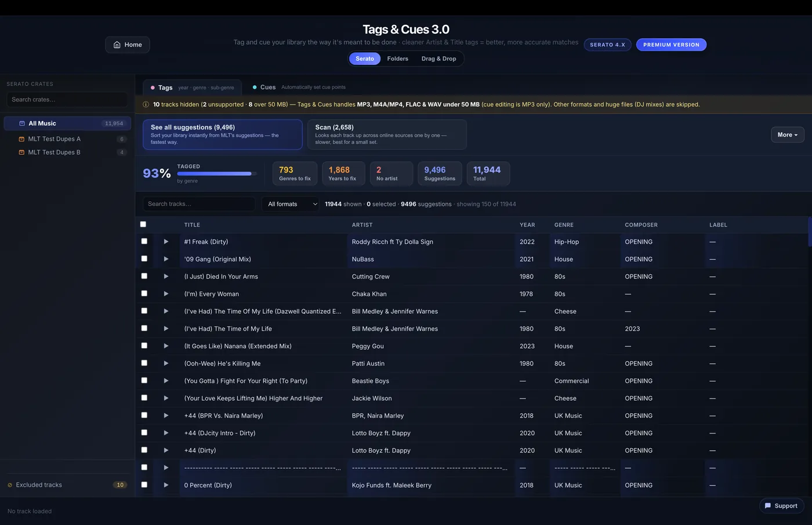The height and width of the screenshot is (525, 812).
Task: Focus the Search tracks field
Action: point(199,204)
